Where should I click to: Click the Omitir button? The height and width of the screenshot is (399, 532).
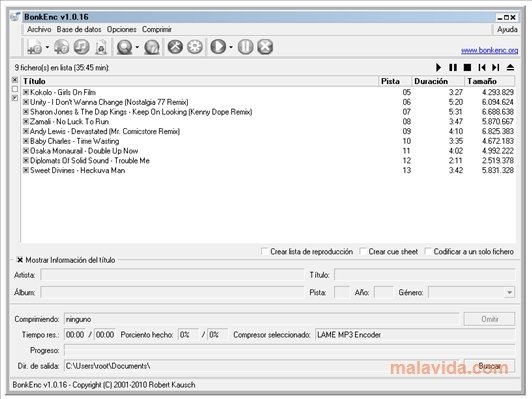click(x=489, y=319)
